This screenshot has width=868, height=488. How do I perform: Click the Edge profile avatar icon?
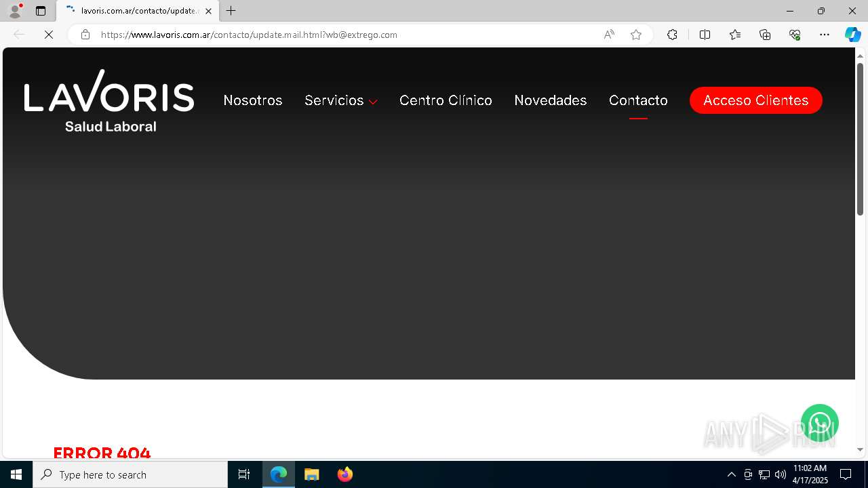[x=15, y=11]
